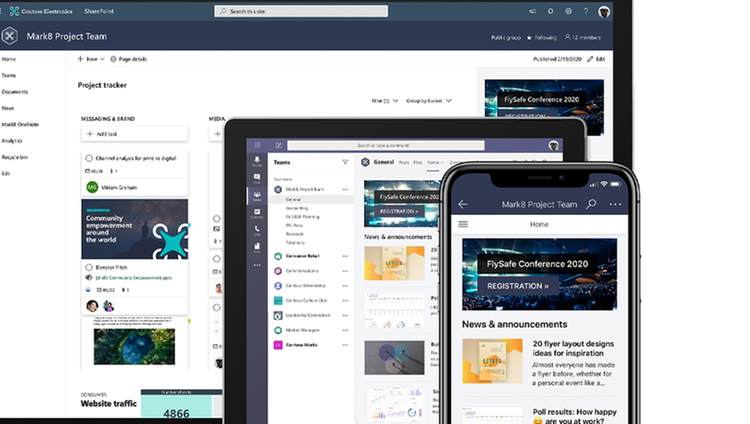Tap the search magnifier on the phone
Viewport: 750px width, 424px height.
click(591, 204)
